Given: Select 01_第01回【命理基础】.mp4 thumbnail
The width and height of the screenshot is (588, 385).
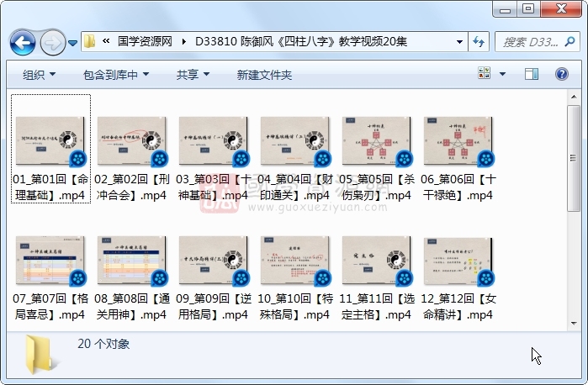Looking at the screenshot, I should click(x=50, y=141).
